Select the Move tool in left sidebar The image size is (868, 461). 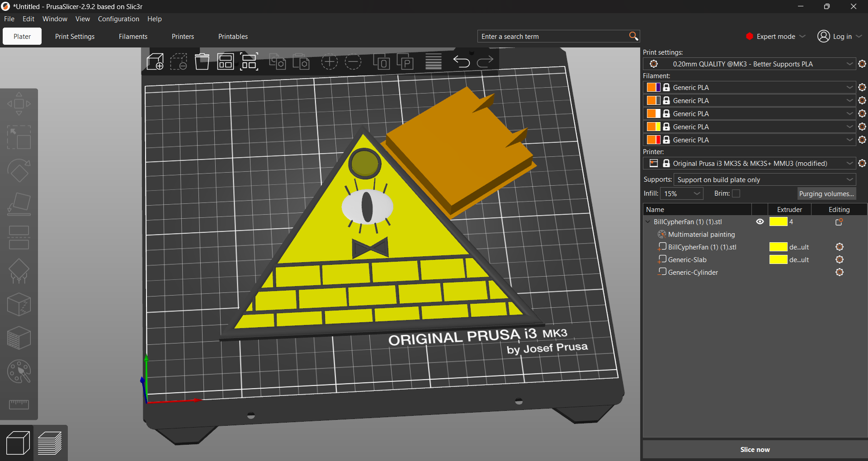pyautogui.click(x=19, y=104)
